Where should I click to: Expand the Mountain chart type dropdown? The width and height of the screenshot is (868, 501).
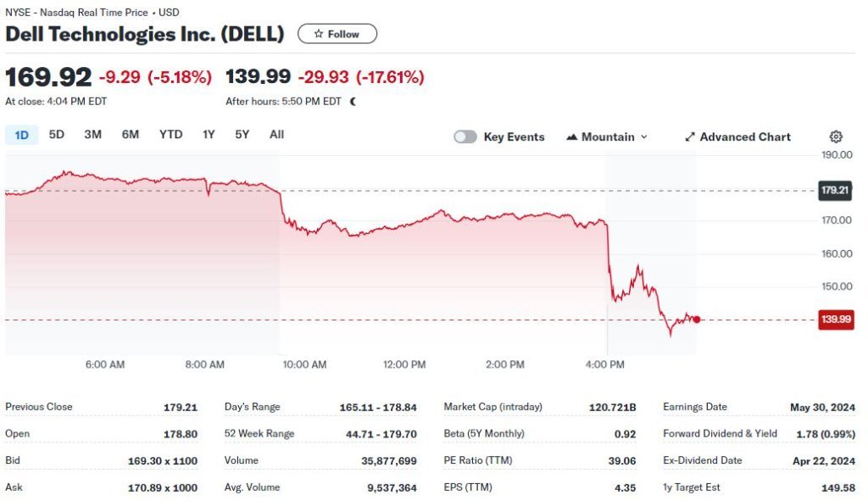coord(643,136)
